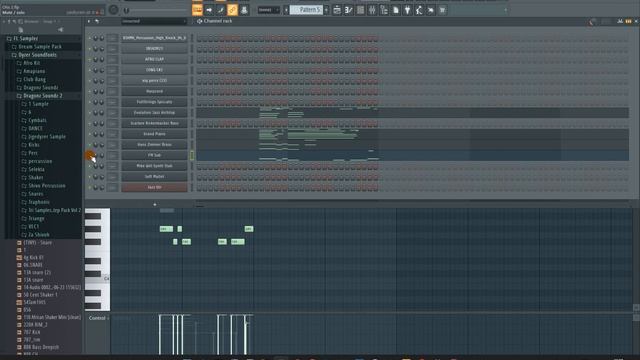Select the 808 Bass Deepish sample

click(41, 347)
